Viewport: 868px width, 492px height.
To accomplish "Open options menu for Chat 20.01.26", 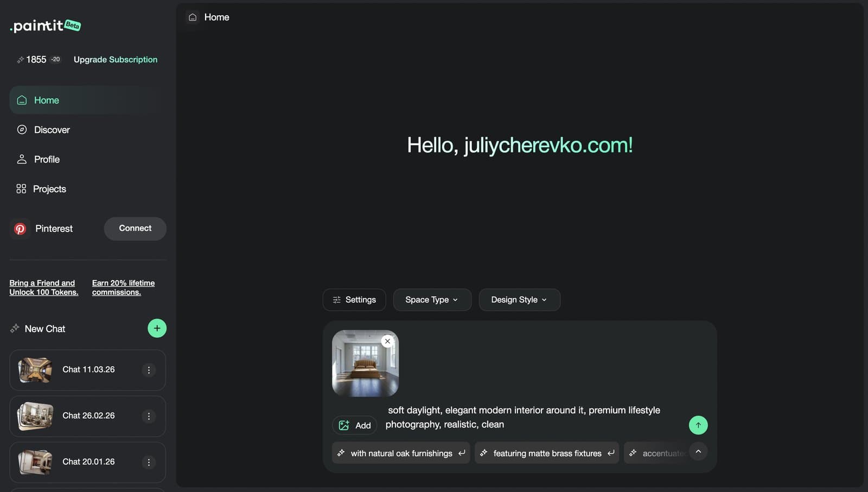I will click(149, 462).
